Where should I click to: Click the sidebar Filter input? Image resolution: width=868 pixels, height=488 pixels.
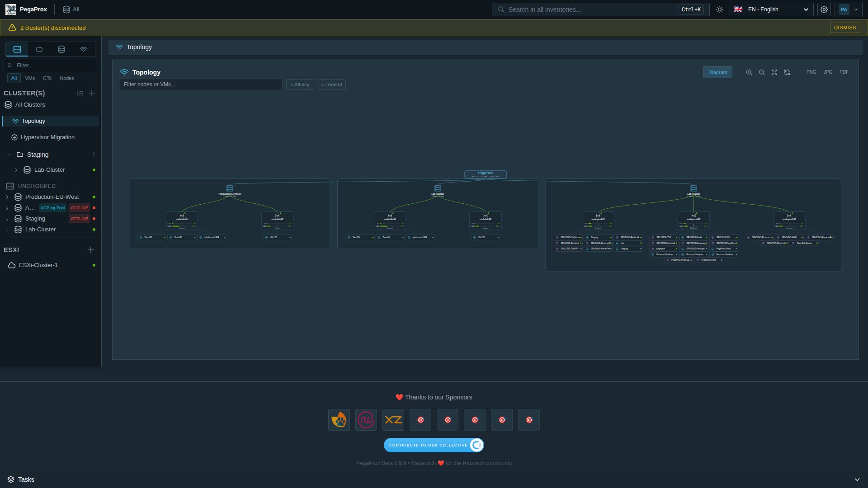click(x=50, y=66)
